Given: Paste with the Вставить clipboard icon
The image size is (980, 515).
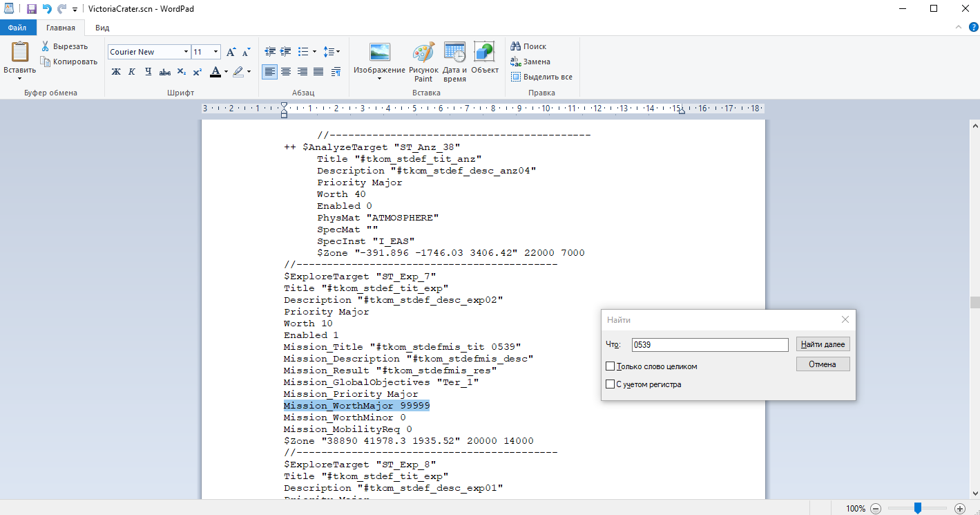Looking at the screenshot, I should tap(19, 52).
